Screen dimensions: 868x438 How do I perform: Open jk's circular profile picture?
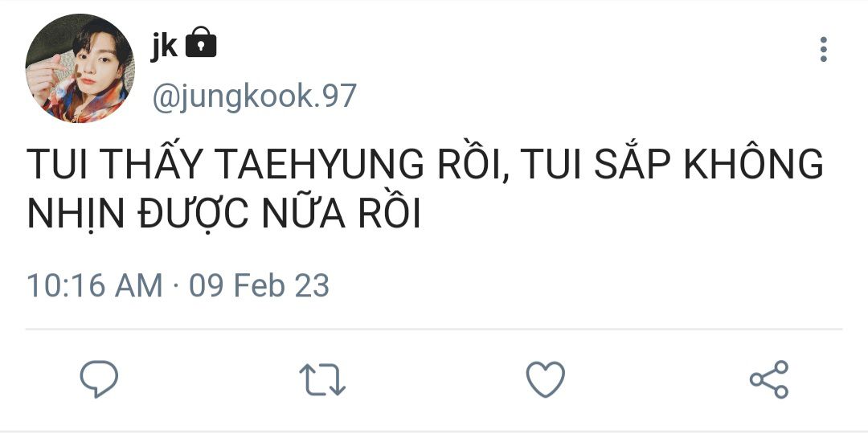(x=80, y=68)
